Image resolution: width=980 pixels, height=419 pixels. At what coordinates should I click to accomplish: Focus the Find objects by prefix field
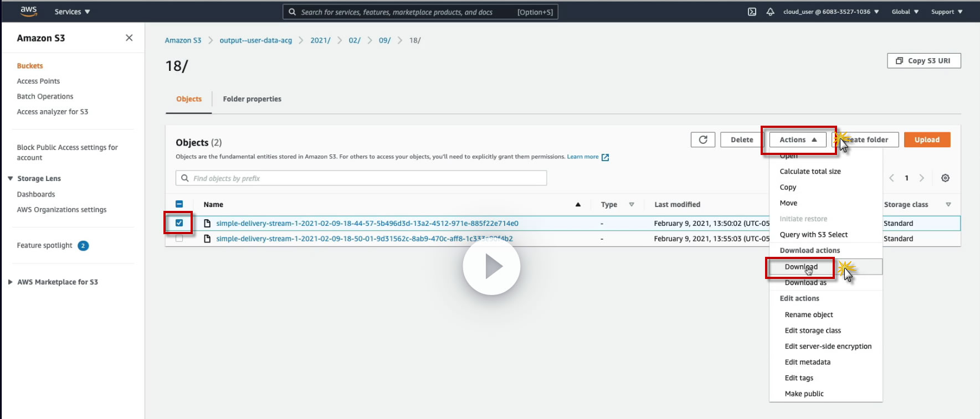361,178
